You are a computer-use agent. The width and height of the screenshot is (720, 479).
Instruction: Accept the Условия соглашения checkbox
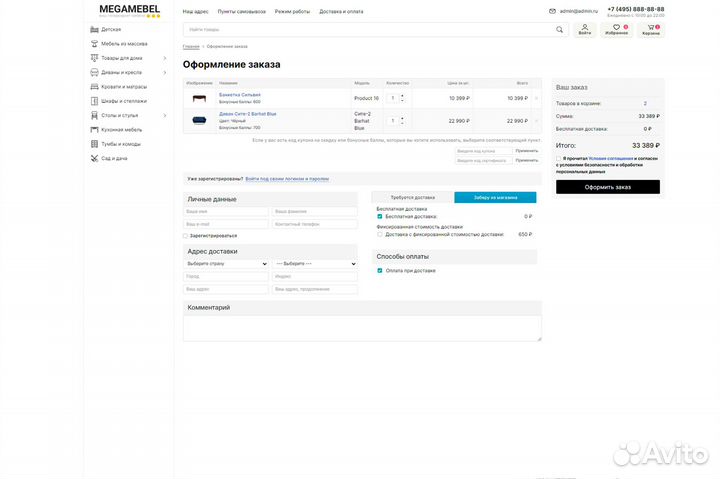click(x=558, y=158)
